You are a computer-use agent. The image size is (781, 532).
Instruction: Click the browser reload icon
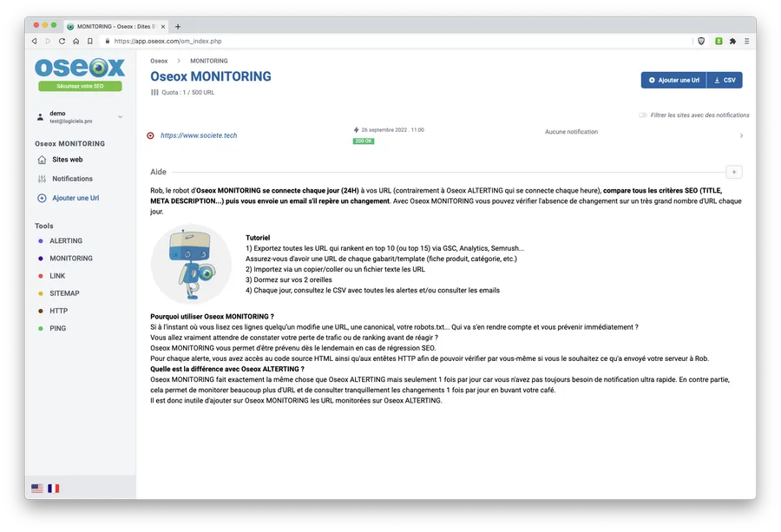point(62,42)
